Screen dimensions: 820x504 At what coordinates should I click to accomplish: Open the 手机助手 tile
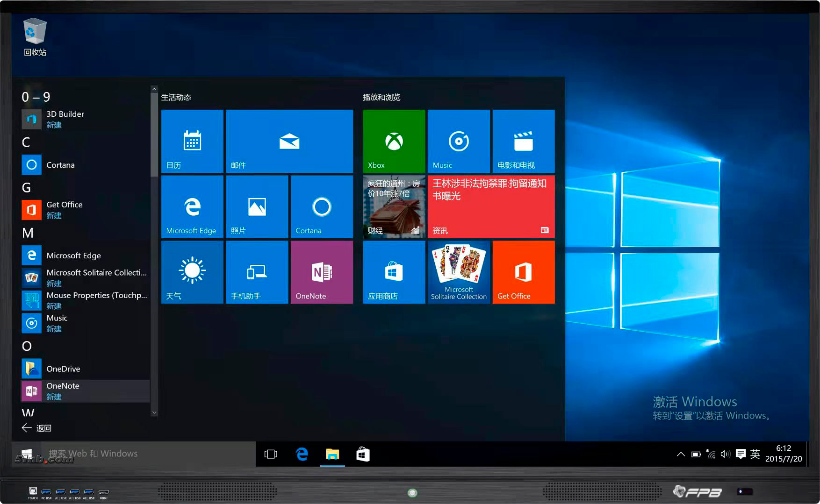point(257,272)
